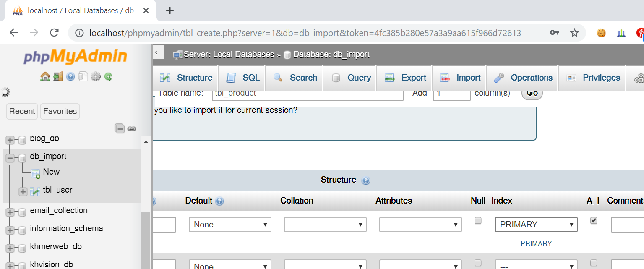Collapse the db_import database tree node

click(x=10, y=158)
